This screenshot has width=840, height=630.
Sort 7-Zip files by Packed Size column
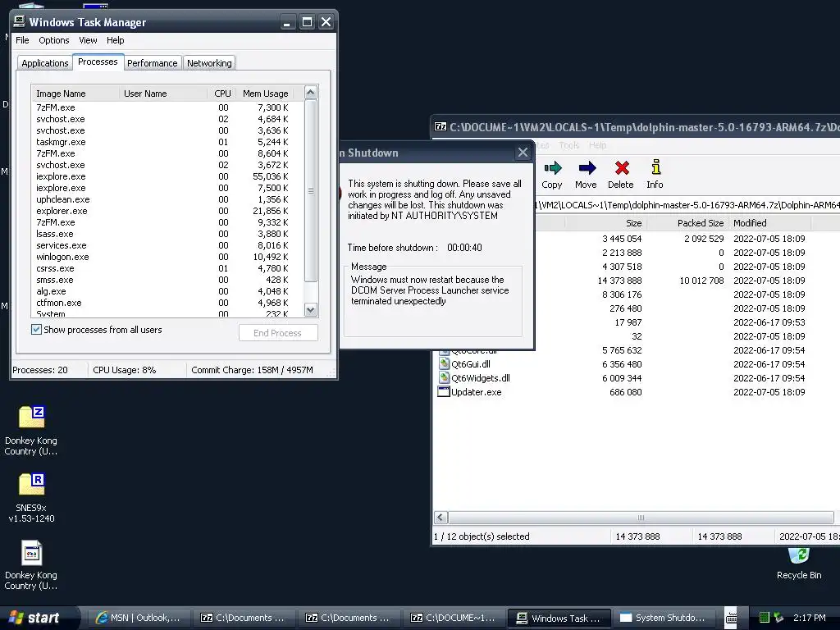[687, 223]
